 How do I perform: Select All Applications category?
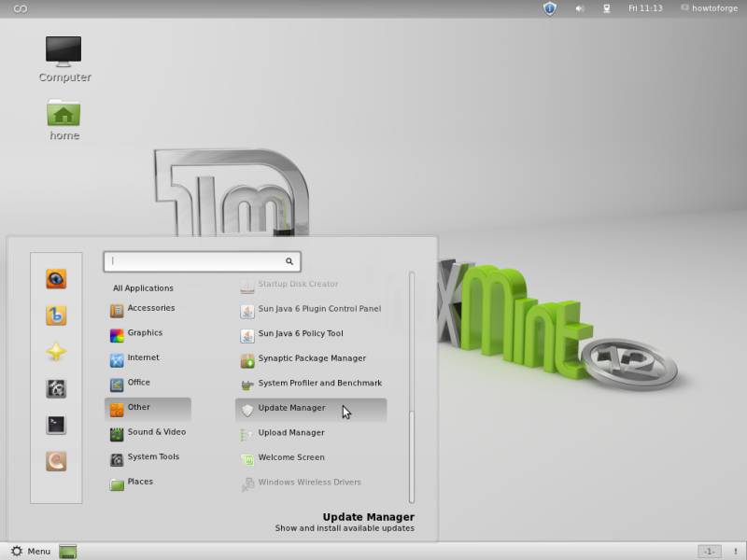[143, 288]
